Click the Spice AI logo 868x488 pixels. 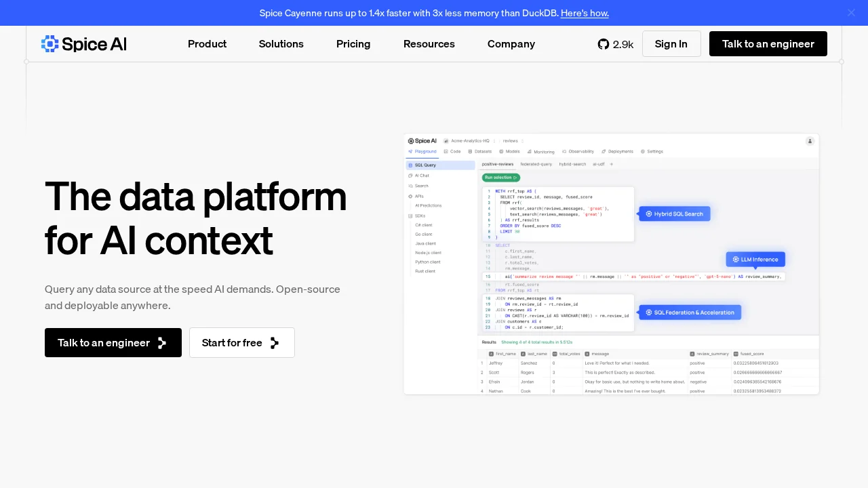[x=83, y=44]
